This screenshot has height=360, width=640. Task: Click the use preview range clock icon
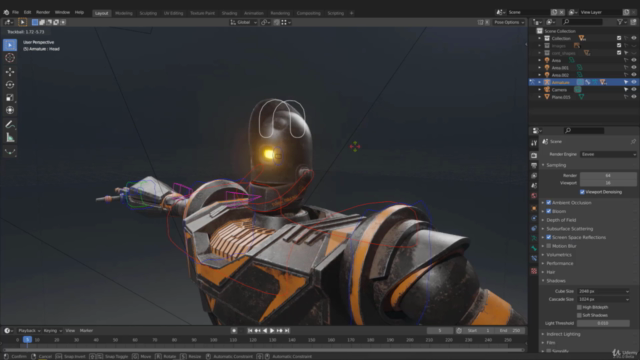coord(459,331)
